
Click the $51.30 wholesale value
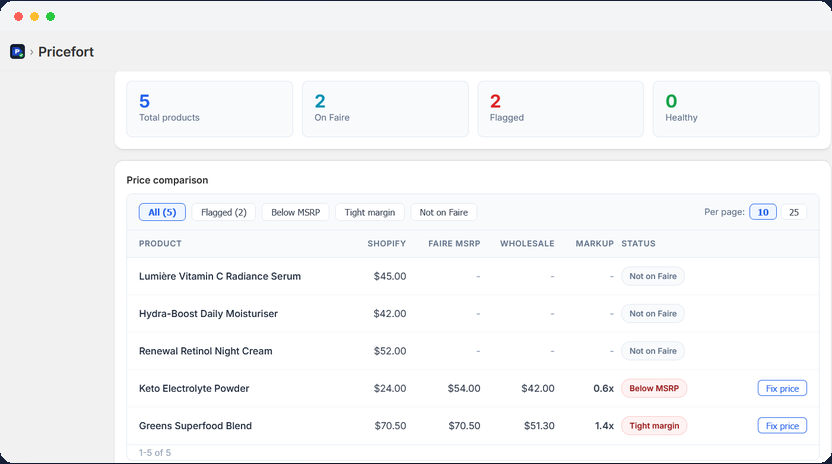pos(539,426)
